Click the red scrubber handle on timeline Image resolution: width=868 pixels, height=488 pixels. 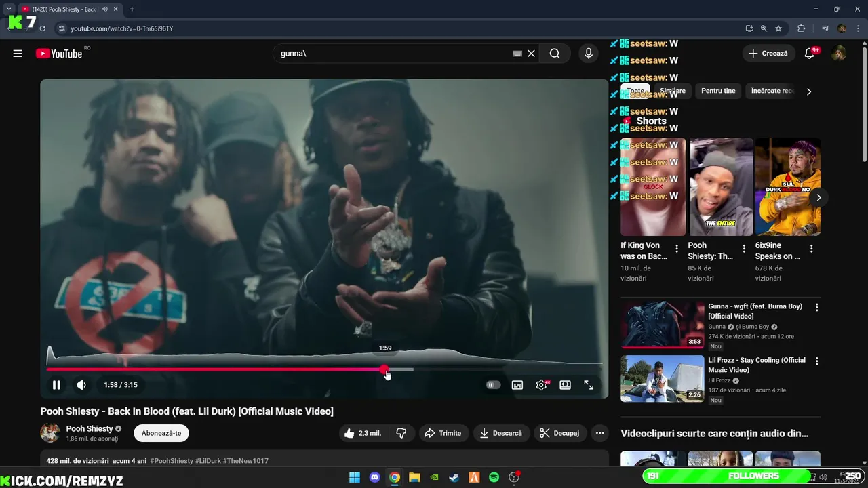click(384, 369)
